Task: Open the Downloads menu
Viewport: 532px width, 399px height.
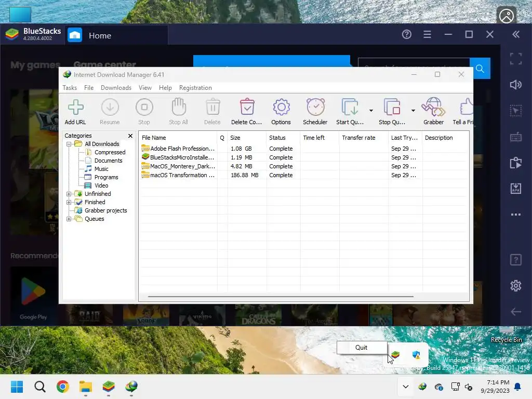Action: [116, 87]
